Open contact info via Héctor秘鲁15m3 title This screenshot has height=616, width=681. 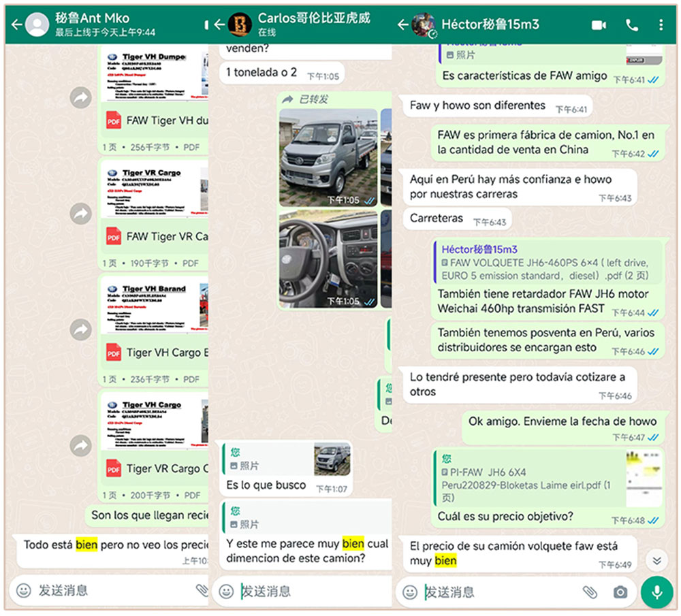tap(490, 25)
